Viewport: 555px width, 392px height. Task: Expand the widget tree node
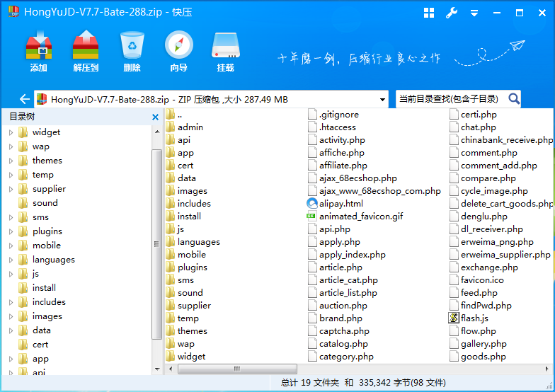tap(11, 132)
